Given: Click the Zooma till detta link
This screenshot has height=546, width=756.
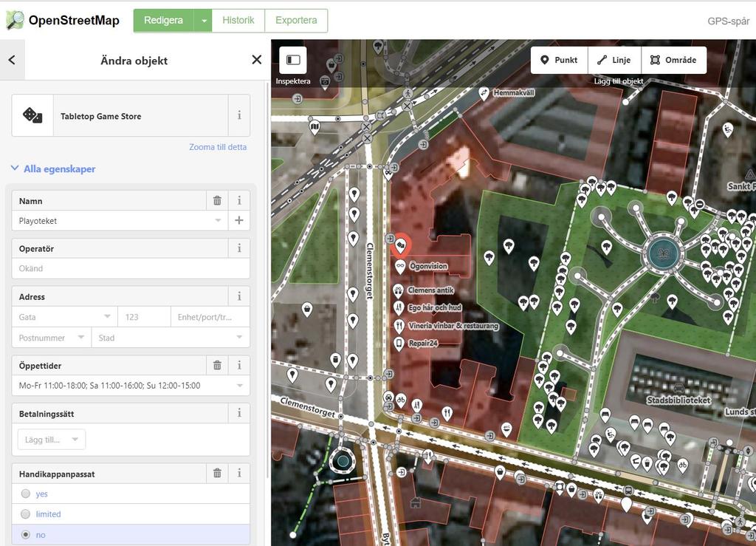Looking at the screenshot, I should point(218,147).
